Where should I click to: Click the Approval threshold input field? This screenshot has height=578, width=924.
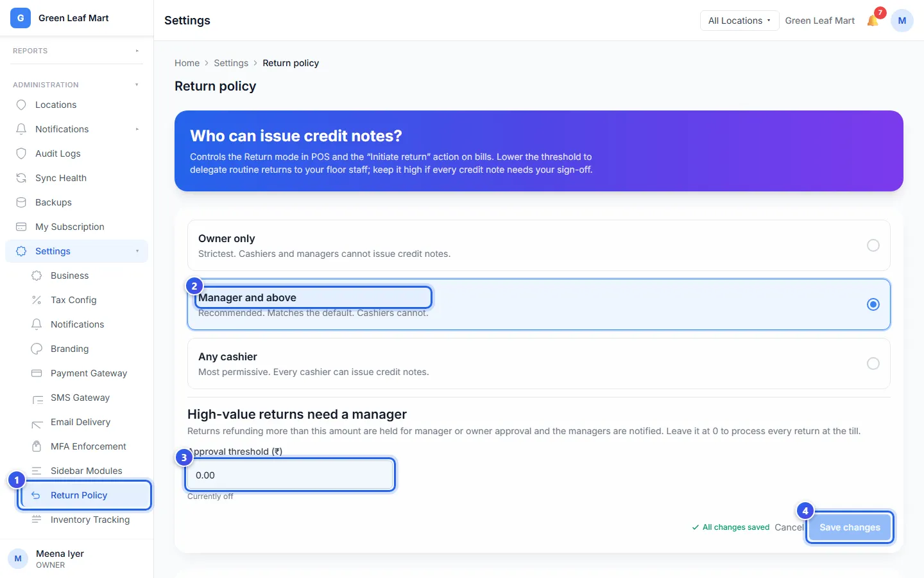[x=290, y=475]
